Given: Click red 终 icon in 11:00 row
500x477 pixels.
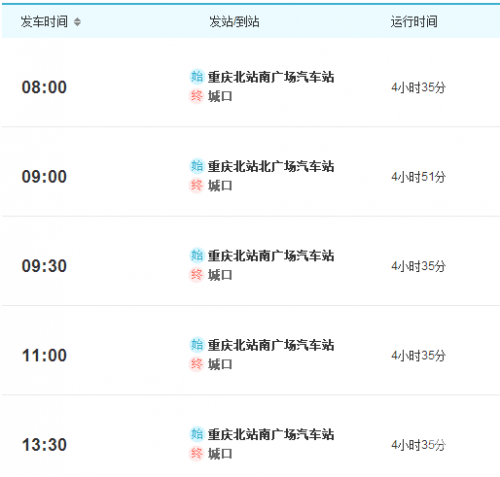Looking at the screenshot, I should [x=196, y=364].
